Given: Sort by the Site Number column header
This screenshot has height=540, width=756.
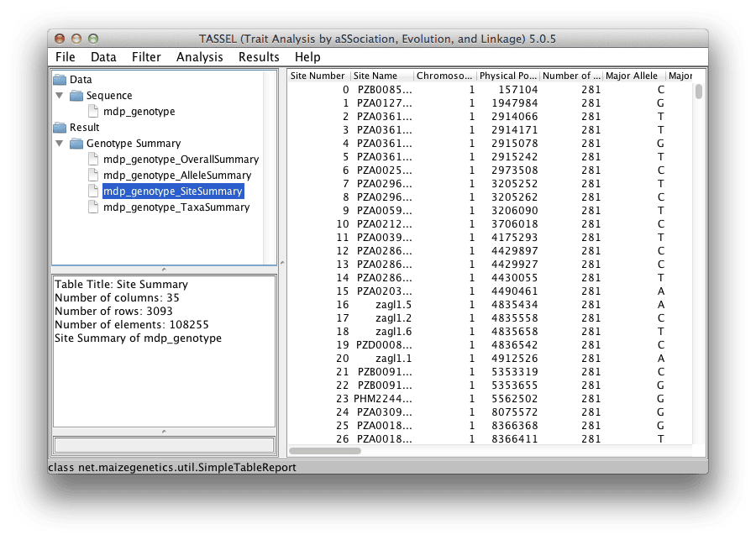Looking at the screenshot, I should tap(318, 76).
